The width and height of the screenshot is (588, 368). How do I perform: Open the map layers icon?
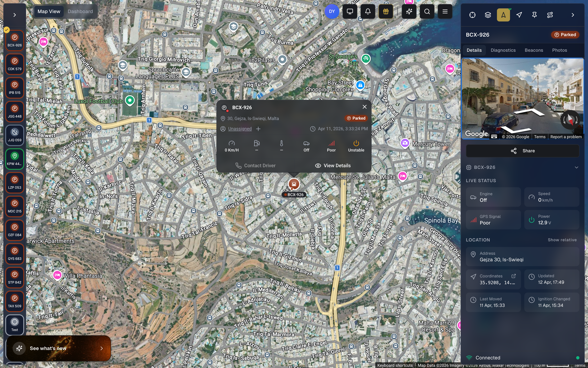[x=488, y=15]
